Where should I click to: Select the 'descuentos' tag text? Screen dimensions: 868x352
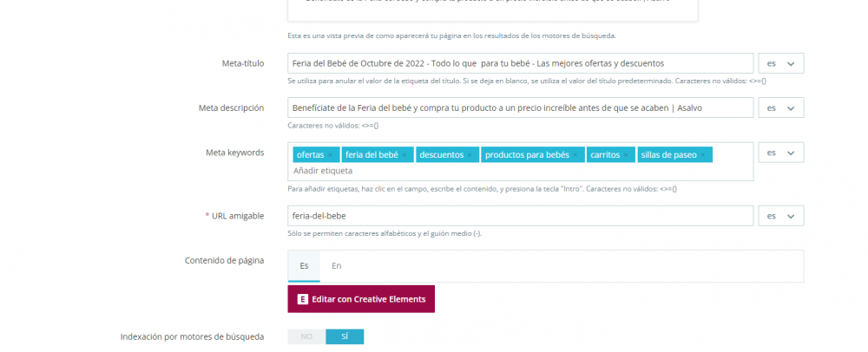[x=441, y=155]
